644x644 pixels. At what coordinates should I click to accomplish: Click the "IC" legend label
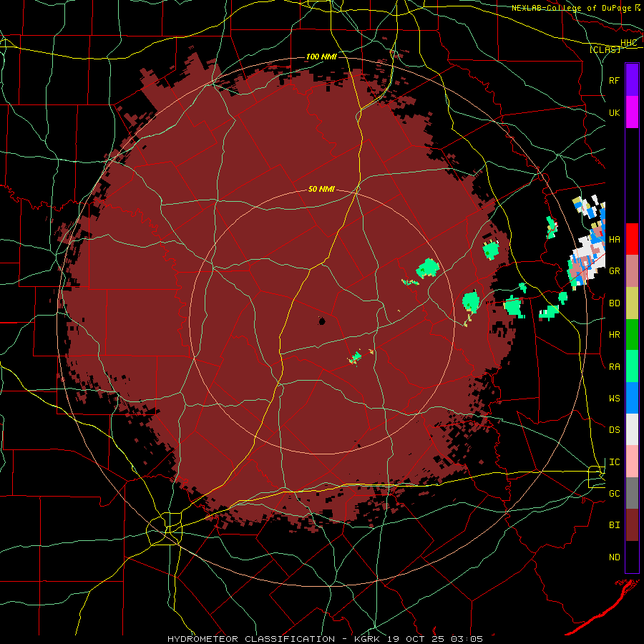pyautogui.click(x=615, y=462)
